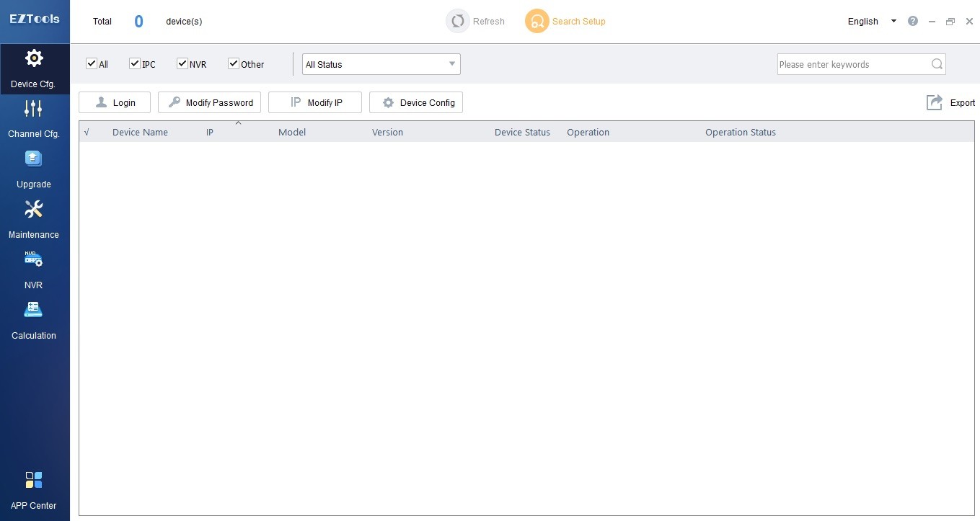The width and height of the screenshot is (980, 521).
Task: Click the keywords search input field
Action: coord(855,64)
